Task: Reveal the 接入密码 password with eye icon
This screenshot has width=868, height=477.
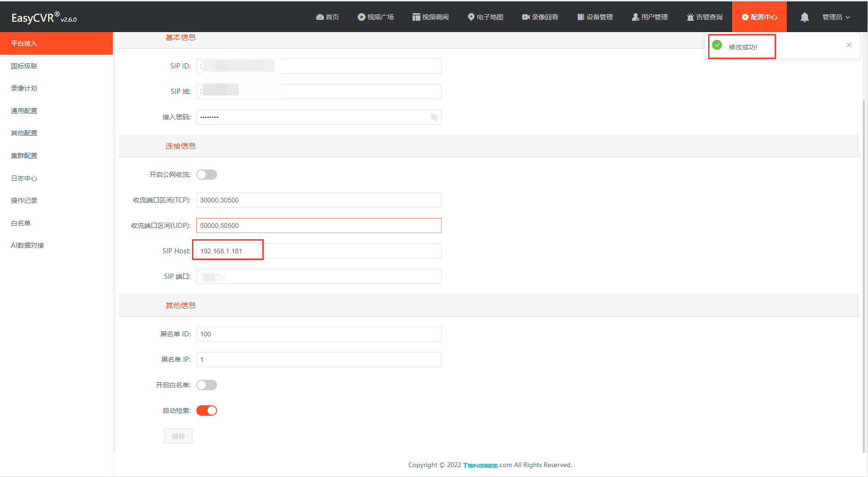Action: (x=434, y=117)
